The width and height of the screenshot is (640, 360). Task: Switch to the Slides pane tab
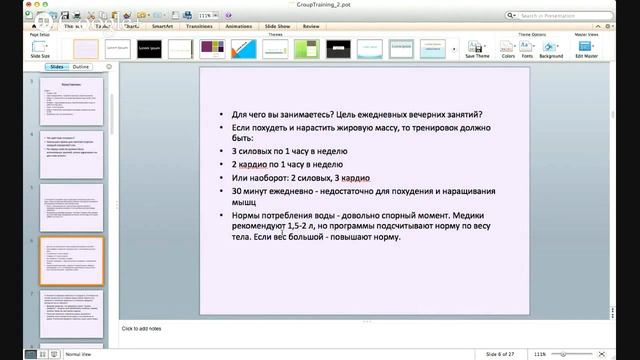(x=57, y=67)
